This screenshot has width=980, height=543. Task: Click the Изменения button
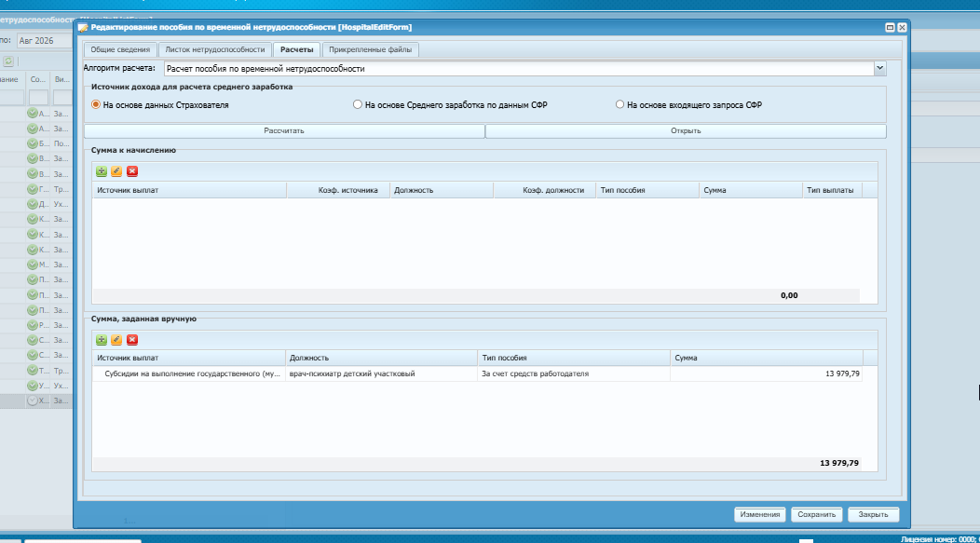point(760,514)
